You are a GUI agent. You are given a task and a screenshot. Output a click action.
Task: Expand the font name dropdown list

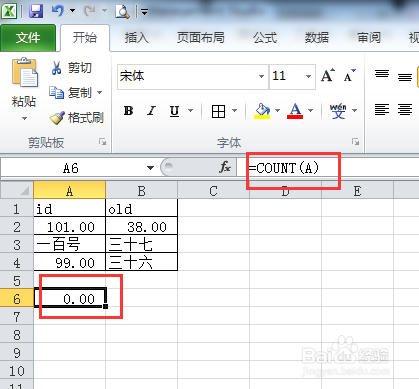262,76
